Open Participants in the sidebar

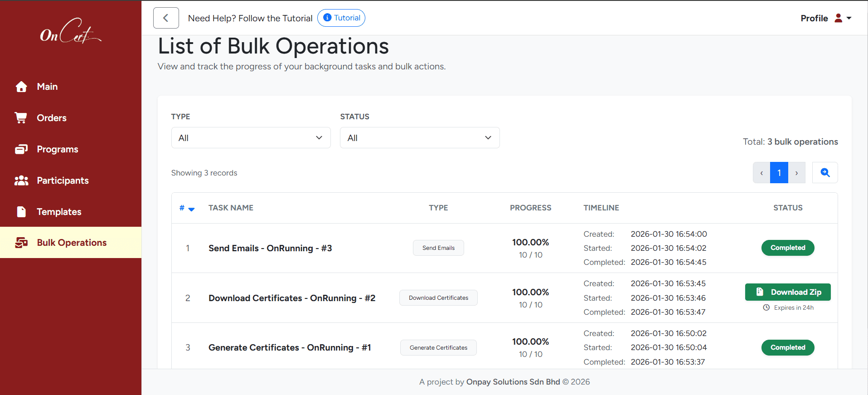tap(71, 180)
